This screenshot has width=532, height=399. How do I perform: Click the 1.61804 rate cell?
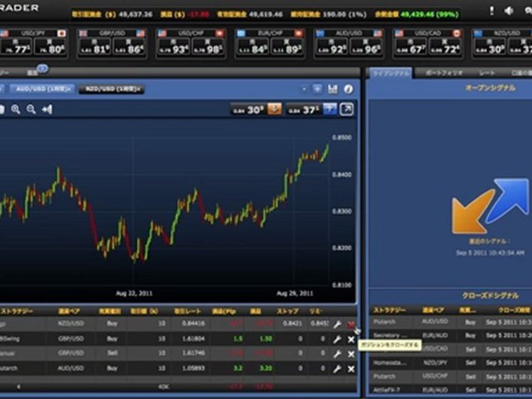193,339
